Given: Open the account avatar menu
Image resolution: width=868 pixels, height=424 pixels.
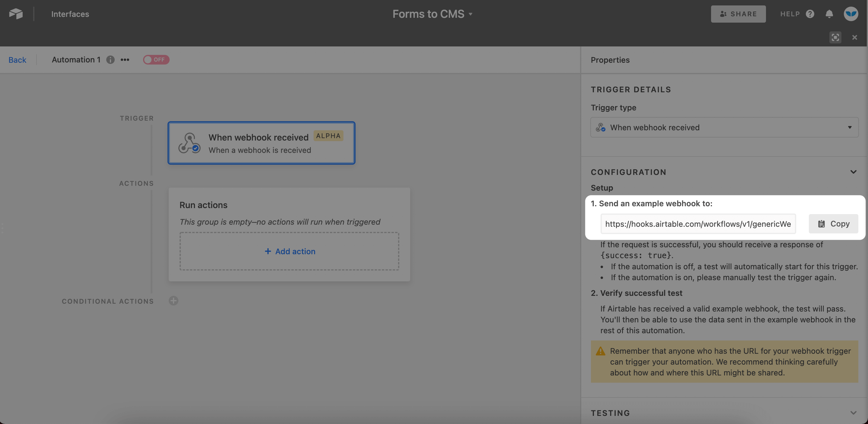Looking at the screenshot, I should 851,14.
